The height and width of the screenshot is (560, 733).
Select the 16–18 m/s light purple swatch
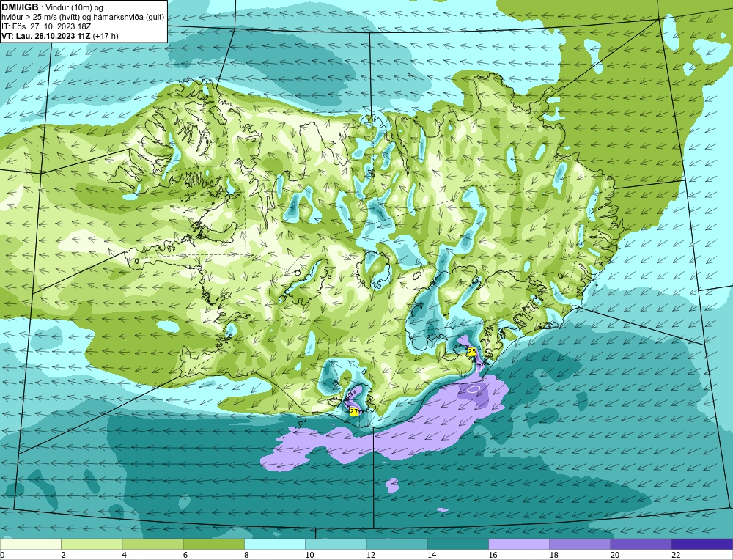coord(519,544)
